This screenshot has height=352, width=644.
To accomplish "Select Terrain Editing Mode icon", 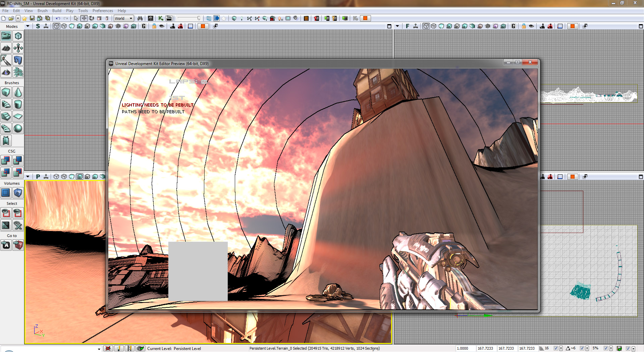I will [6, 48].
